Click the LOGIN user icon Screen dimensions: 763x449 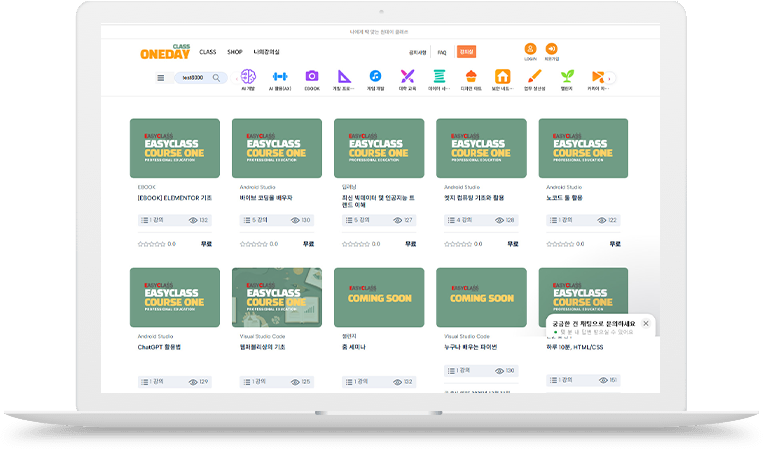[530, 49]
